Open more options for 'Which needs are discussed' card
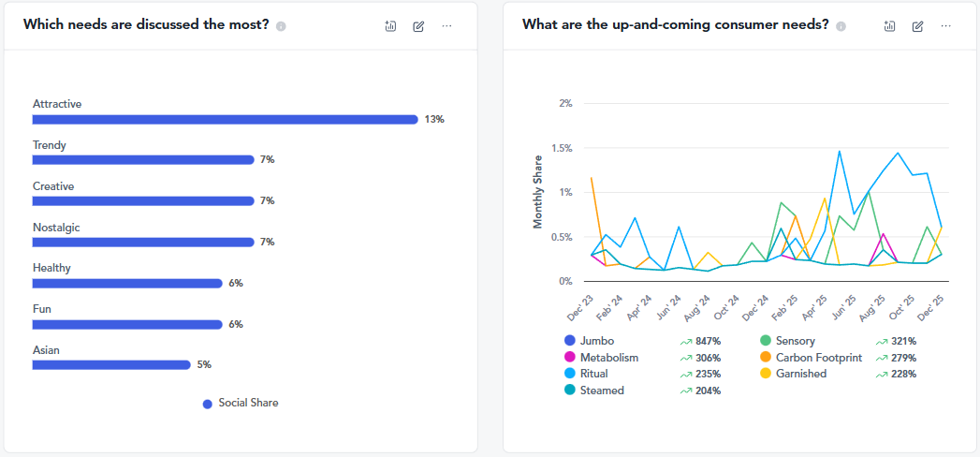 coord(446,26)
